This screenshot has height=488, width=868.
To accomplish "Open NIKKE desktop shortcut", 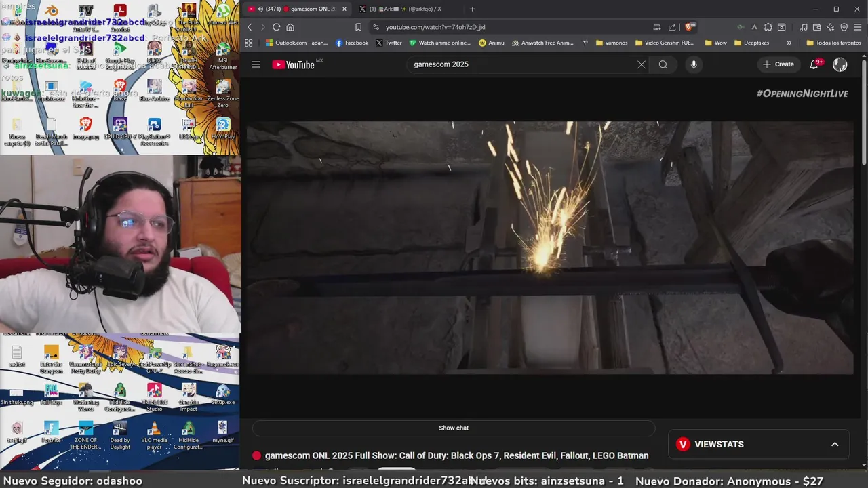I will 155,52.
